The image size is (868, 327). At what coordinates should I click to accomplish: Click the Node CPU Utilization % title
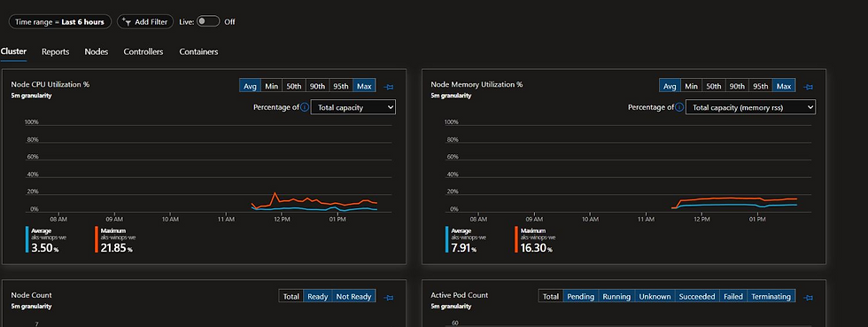pos(50,84)
